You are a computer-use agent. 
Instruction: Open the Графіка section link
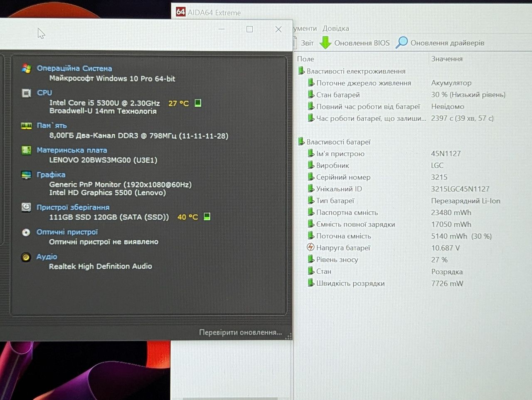51,174
